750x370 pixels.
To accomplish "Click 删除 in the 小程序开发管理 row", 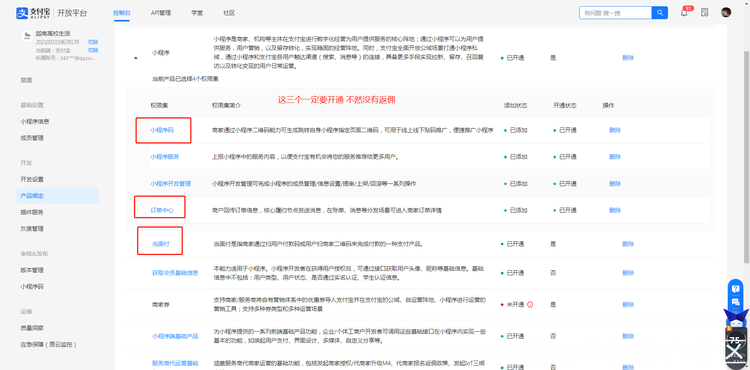I will click(x=615, y=184).
